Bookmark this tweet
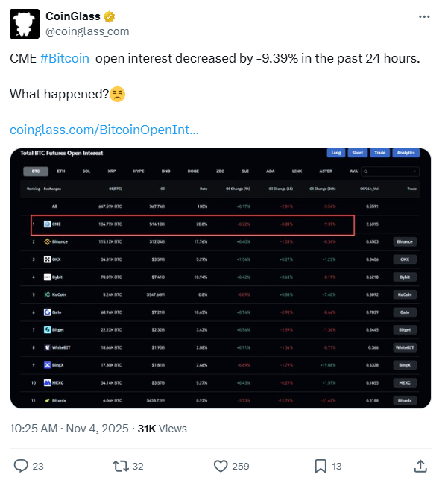The width and height of the screenshot is (448, 480). [321, 466]
